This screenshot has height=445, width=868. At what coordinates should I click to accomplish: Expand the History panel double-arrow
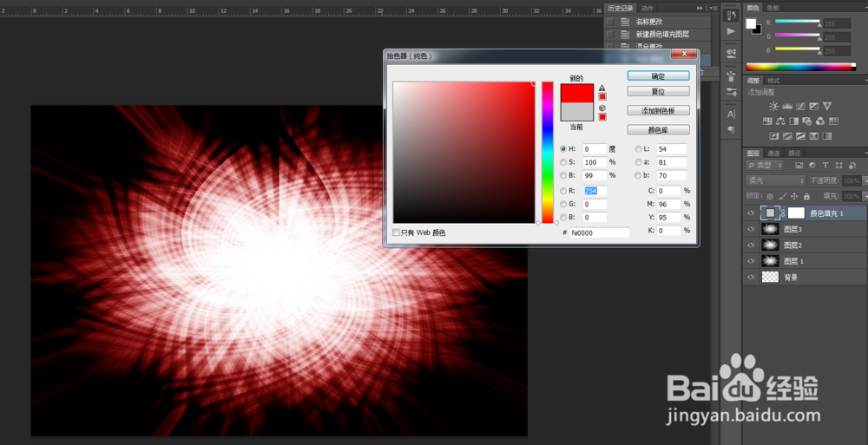pos(700,8)
